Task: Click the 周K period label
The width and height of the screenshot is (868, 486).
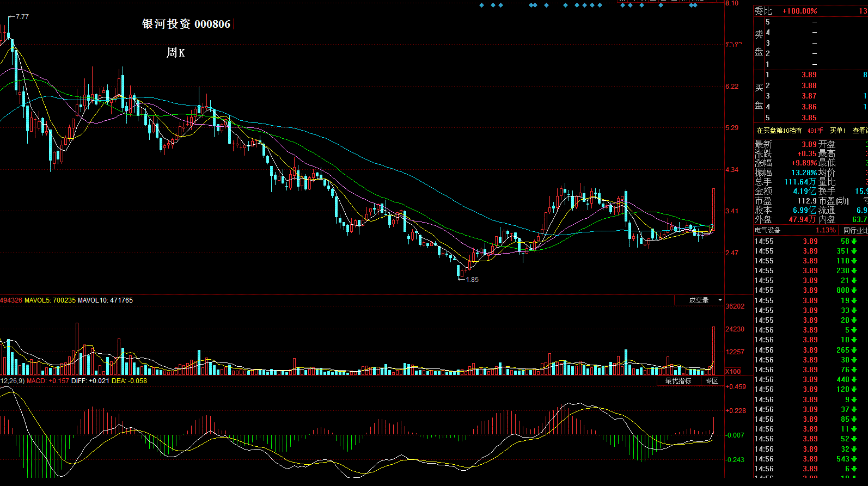Action: point(176,53)
